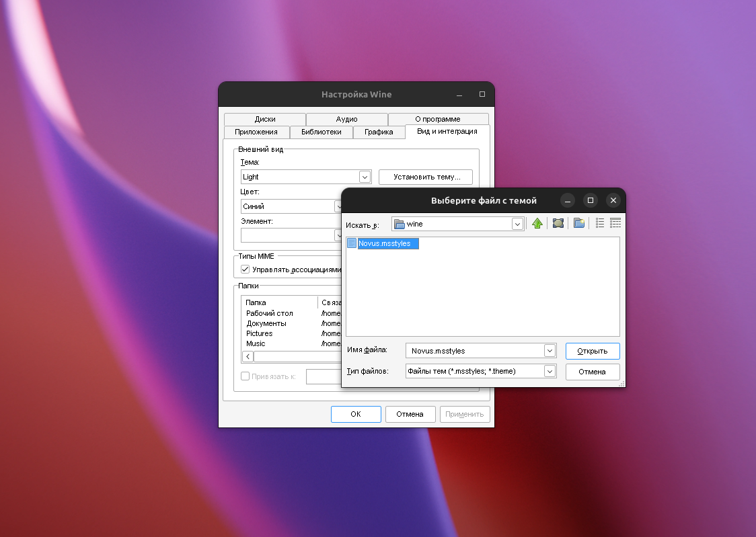Viewport: 756px width, 537px height.
Task: Open the Библиотеки tab
Action: coord(321,132)
